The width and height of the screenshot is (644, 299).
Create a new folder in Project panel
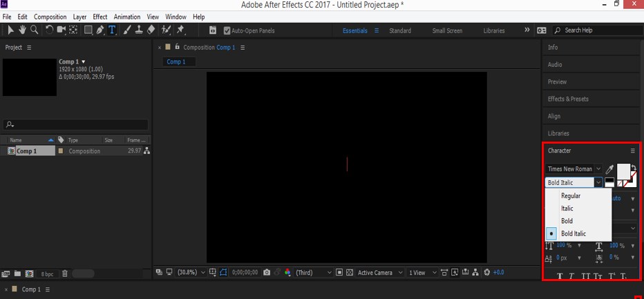click(x=17, y=273)
